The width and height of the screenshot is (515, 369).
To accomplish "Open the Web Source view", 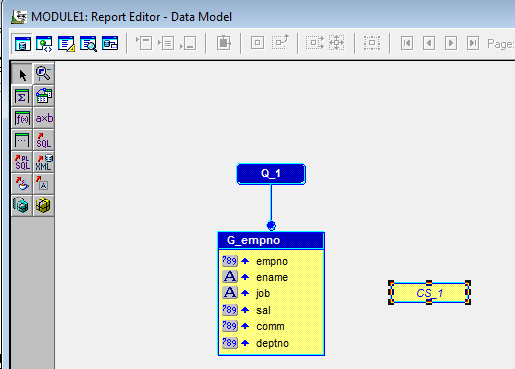I will click(44, 44).
